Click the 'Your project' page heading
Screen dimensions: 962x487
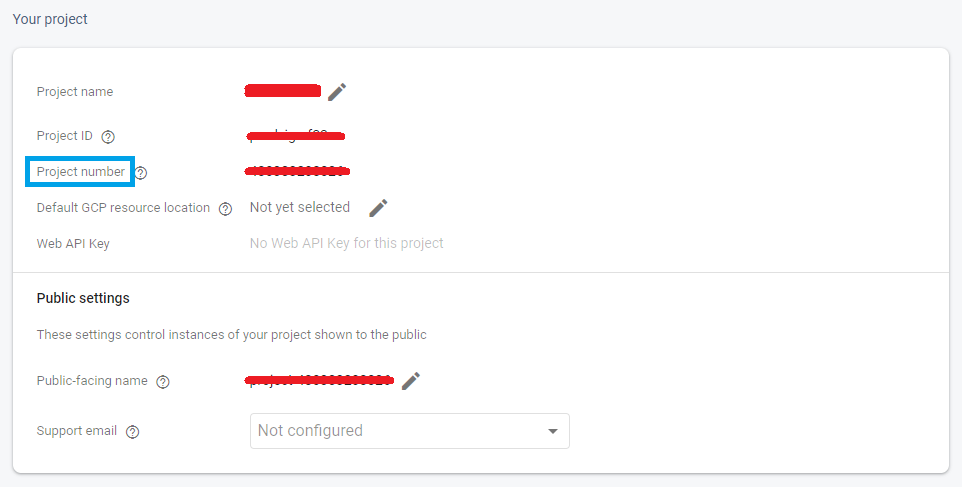coord(50,19)
